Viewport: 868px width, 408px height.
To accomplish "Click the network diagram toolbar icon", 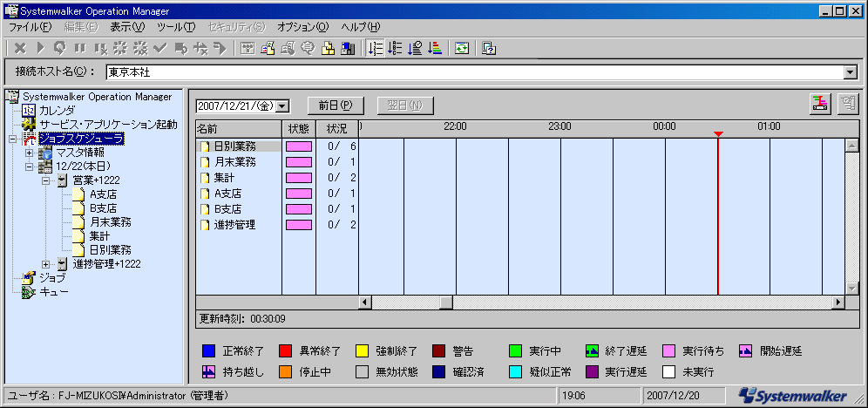I will click(x=248, y=49).
